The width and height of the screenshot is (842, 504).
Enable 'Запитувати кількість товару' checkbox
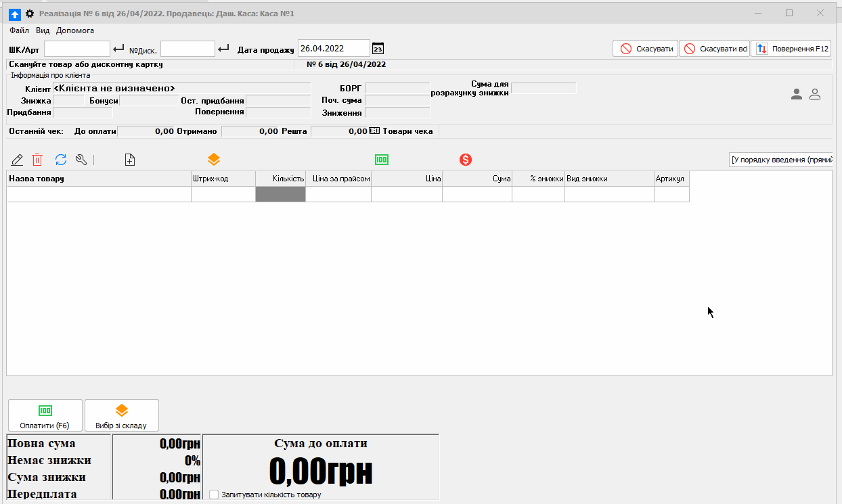pos(214,495)
